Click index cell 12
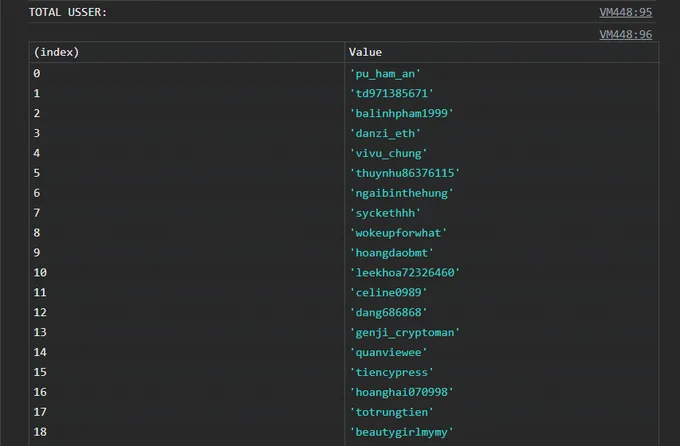This screenshot has width=680, height=446. pyautogui.click(x=186, y=312)
